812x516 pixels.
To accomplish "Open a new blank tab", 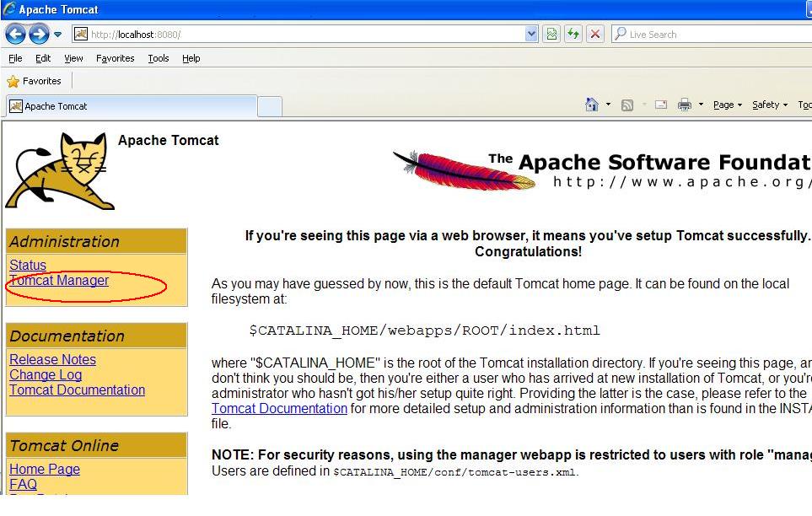I will point(270,107).
